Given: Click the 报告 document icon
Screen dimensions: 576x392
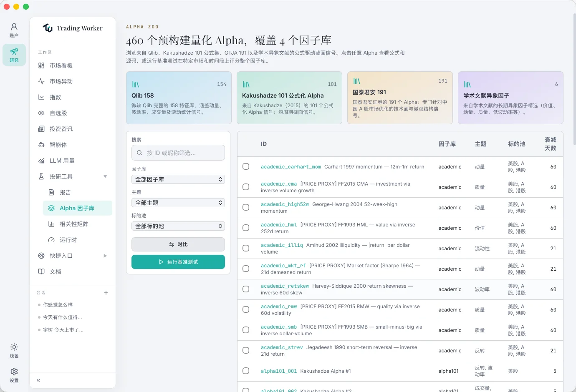Looking at the screenshot, I should [x=51, y=192].
